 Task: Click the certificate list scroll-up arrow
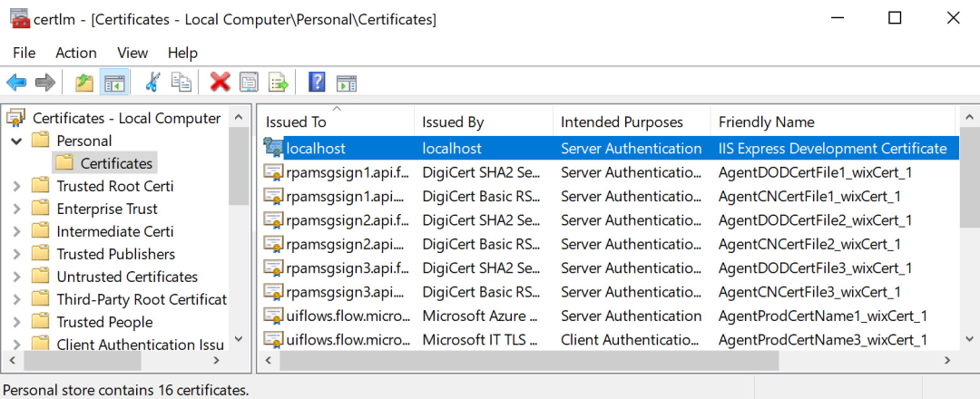[969, 117]
